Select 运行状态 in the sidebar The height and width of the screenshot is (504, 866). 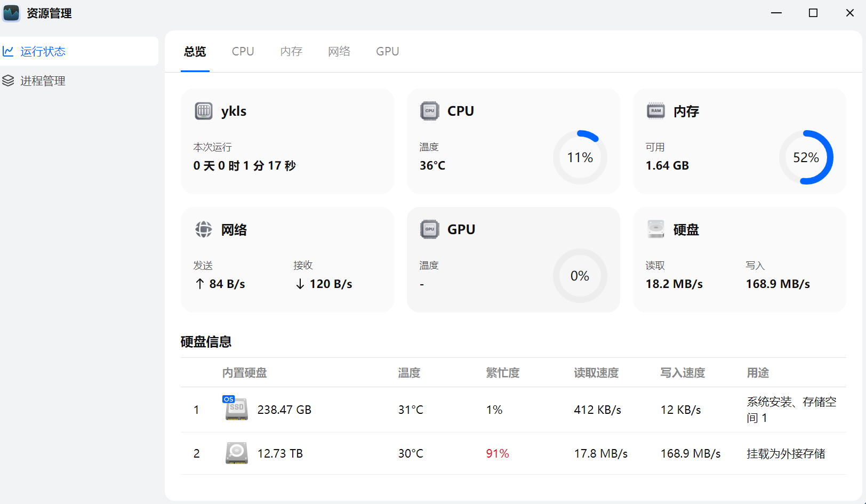[79, 51]
